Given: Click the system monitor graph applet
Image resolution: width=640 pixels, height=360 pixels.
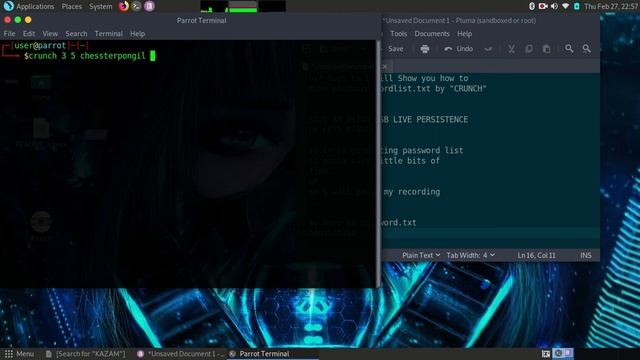Looking at the screenshot, I should (x=243, y=6).
